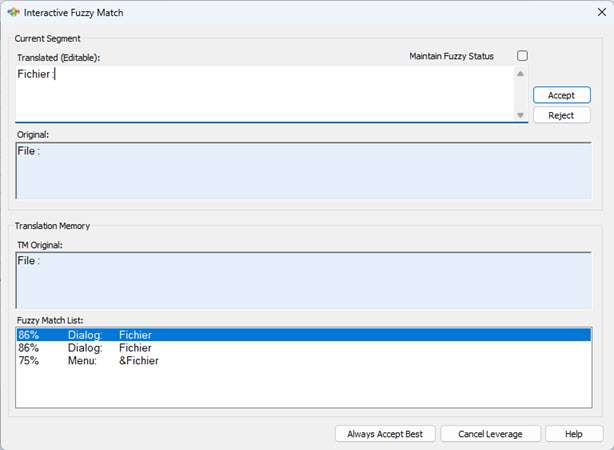Open Help for this dialog
The height and width of the screenshot is (450, 614).
click(x=573, y=434)
